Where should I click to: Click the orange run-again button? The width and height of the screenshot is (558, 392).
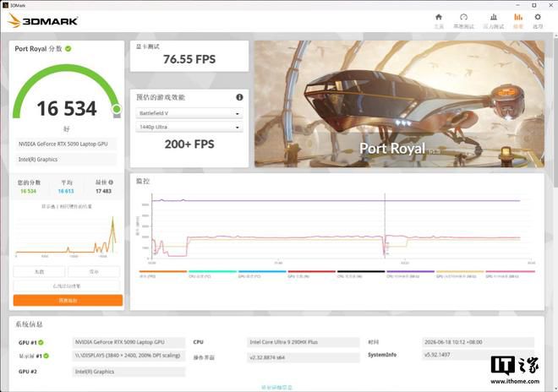click(x=68, y=300)
